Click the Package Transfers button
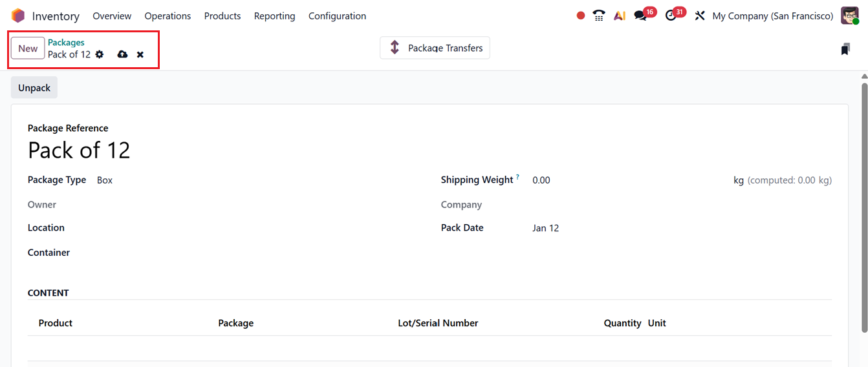Viewport: 868px width, 367px height. click(x=435, y=48)
